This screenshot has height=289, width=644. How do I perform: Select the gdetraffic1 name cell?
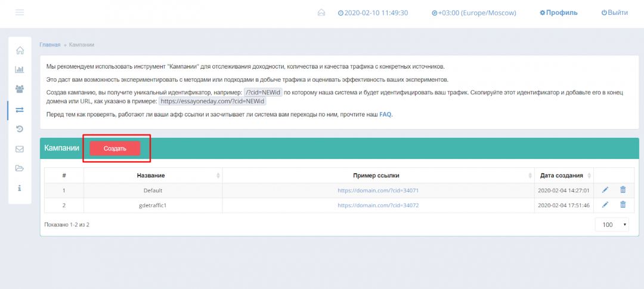click(x=153, y=205)
